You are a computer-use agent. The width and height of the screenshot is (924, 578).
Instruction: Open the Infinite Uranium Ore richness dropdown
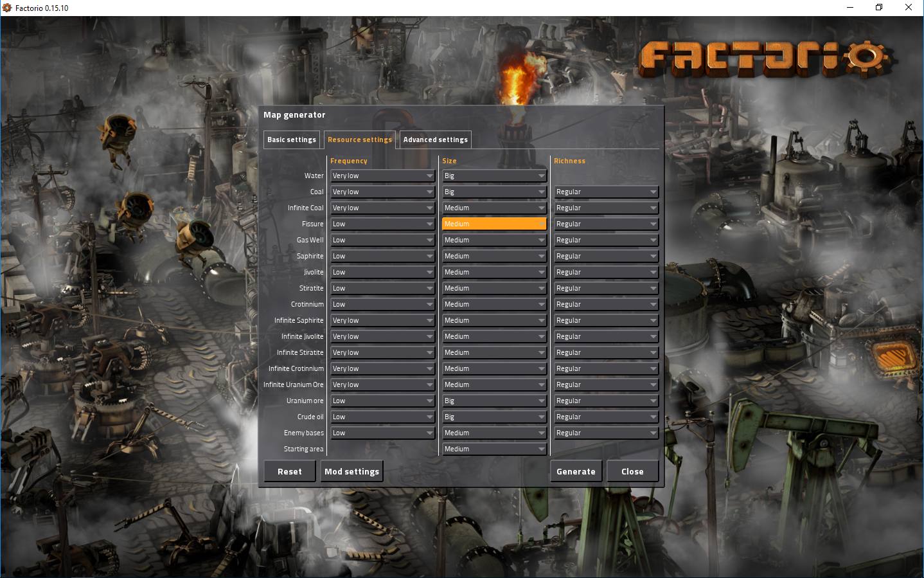click(x=607, y=384)
